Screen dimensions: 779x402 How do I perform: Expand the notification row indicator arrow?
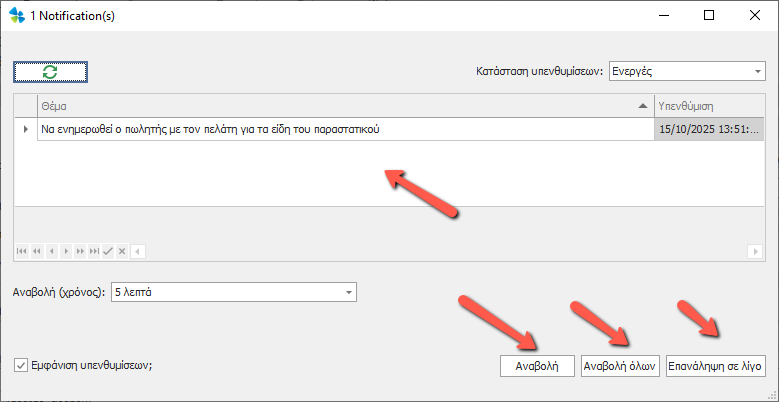pyautogui.click(x=25, y=130)
